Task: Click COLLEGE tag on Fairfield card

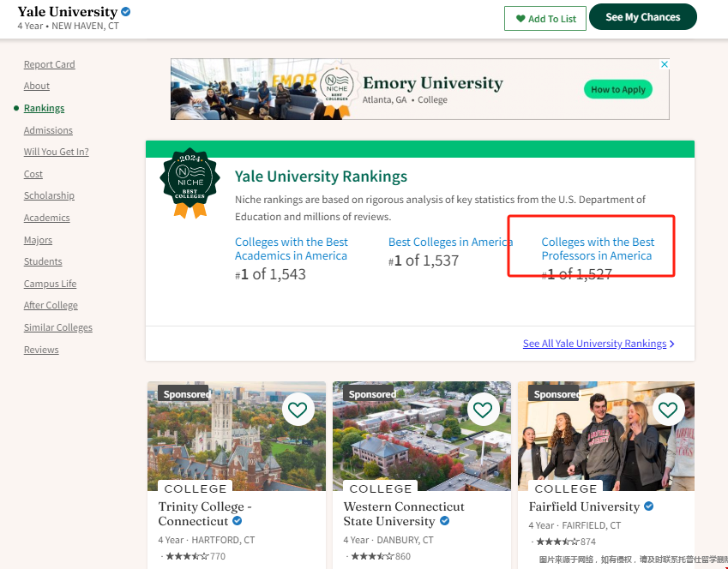Action: (565, 488)
